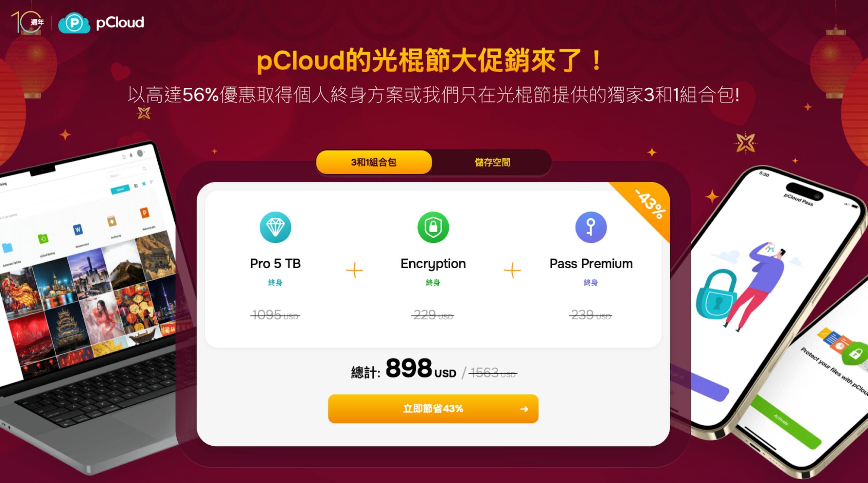Click the arrow on the 立即節省43% button
Viewport: 868px width, 483px height.
[x=524, y=409]
